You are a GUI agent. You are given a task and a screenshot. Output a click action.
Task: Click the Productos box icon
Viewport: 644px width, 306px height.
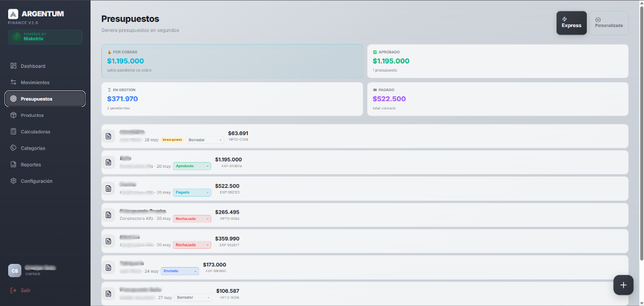14,115
